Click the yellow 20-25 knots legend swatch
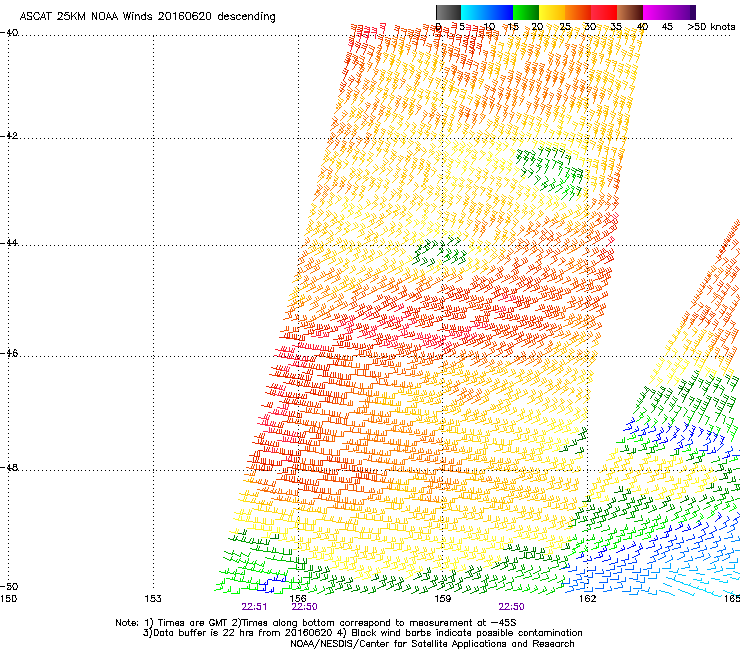740x650 pixels. (x=552, y=12)
